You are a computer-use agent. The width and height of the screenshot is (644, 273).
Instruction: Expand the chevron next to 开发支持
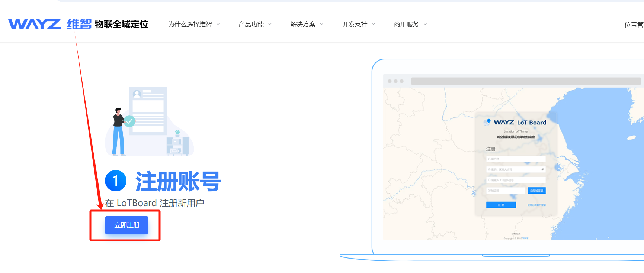click(374, 24)
